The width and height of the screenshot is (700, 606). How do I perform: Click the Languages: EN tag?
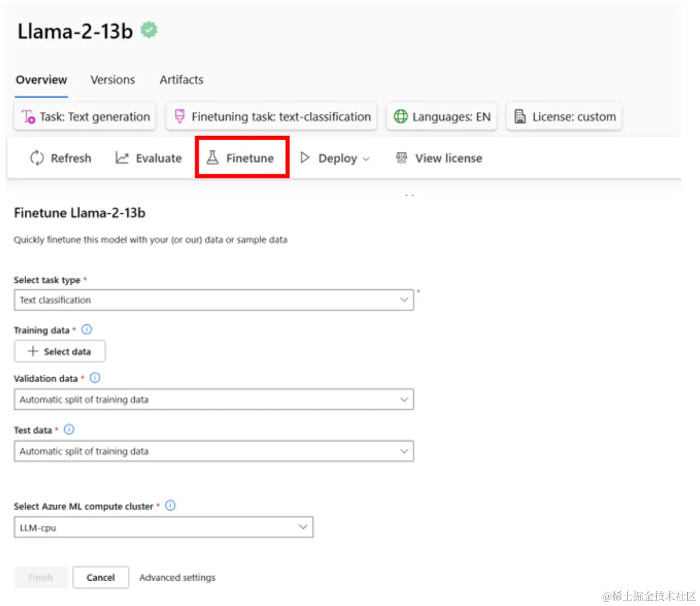pos(442,117)
